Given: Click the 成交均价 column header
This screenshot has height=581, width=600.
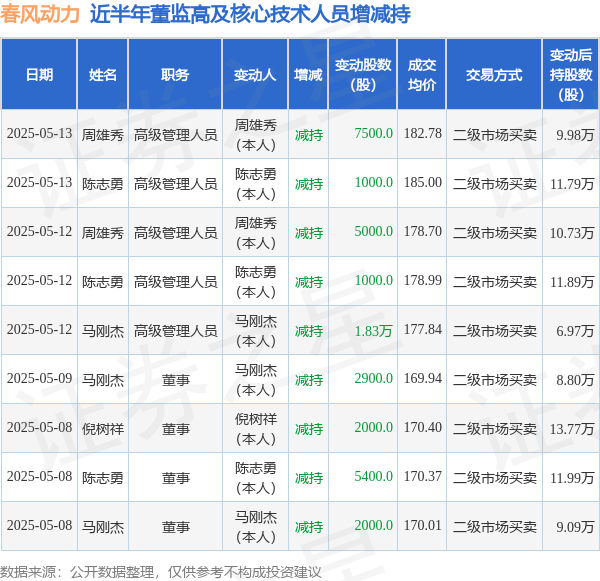Looking at the screenshot, I should [x=422, y=75].
